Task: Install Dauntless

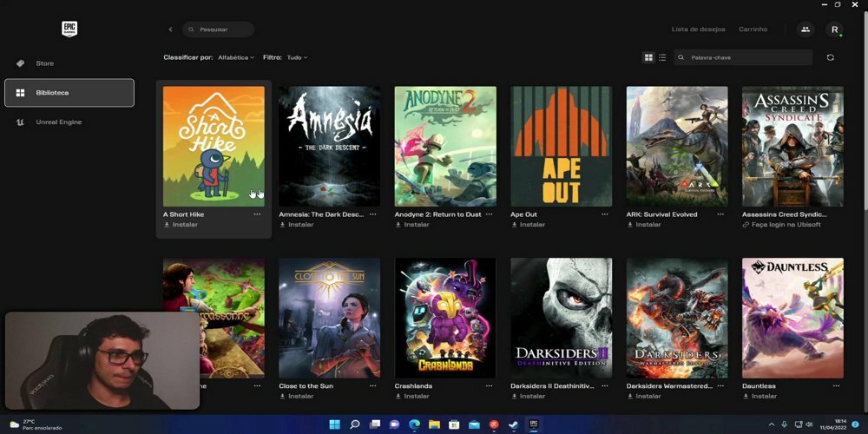Action: pos(759,397)
